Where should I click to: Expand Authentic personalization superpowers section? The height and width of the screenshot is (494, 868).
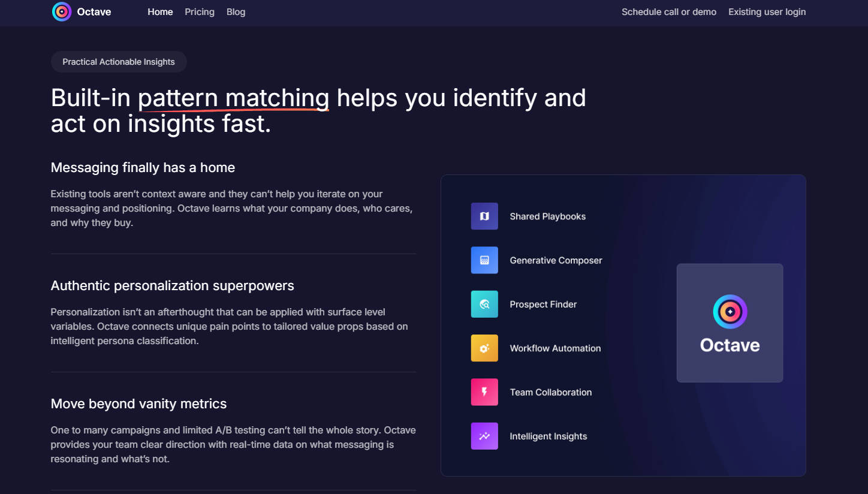[x=172, y=286]
